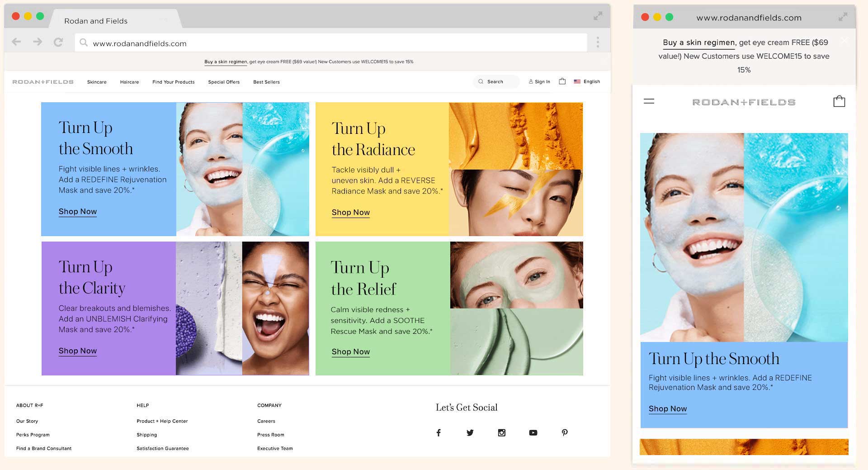Image resolution: width=868 pixels, height=470 pixels.
Task: Open the Special Offers menu
Action: pyautogui.click(x=224, y=82)
